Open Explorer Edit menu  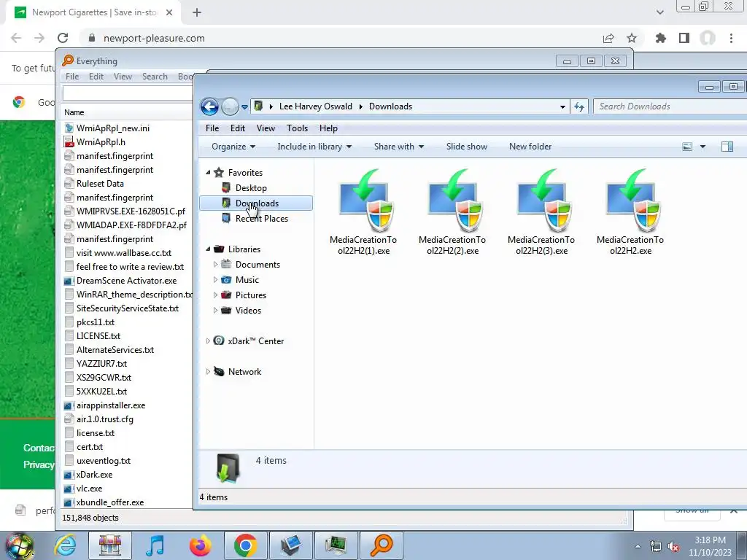[238, 128]
